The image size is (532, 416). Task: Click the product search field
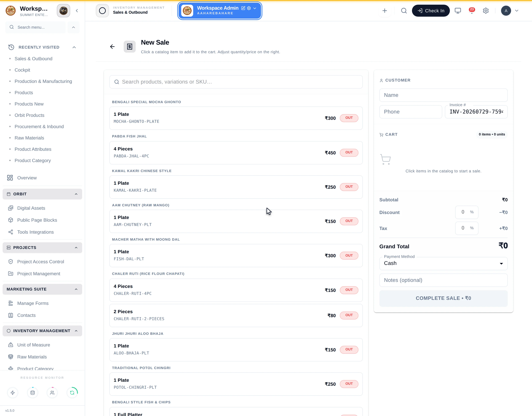pos(236,82)
